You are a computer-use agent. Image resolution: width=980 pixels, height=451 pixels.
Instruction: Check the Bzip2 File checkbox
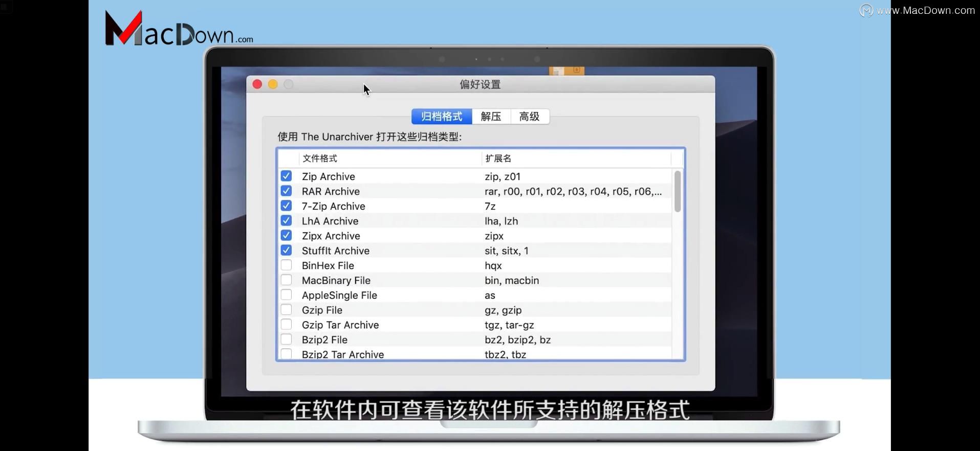(x=286, y=339)
